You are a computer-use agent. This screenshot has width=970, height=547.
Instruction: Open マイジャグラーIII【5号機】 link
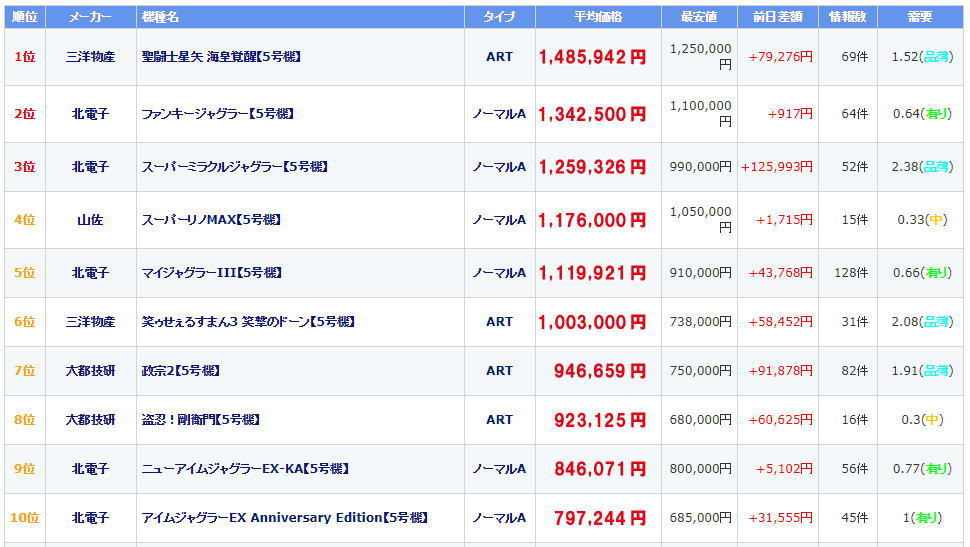pyautogui.click(x=212, y=273)
